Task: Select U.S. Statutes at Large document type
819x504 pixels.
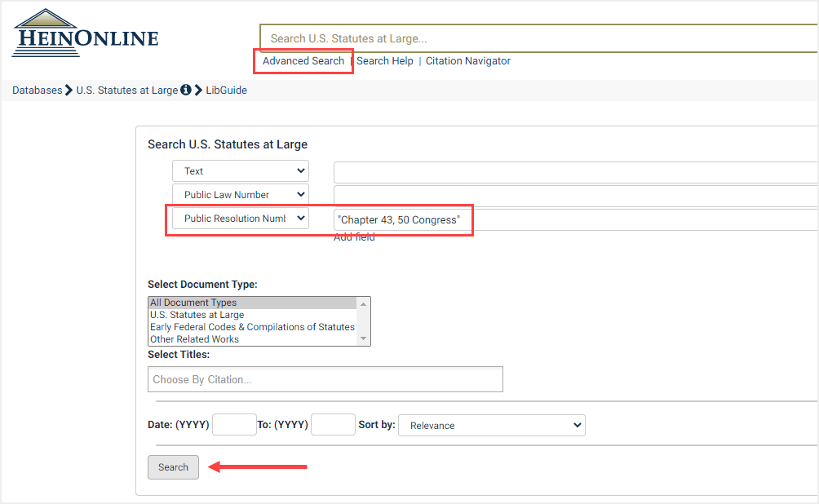Action: 253,315
